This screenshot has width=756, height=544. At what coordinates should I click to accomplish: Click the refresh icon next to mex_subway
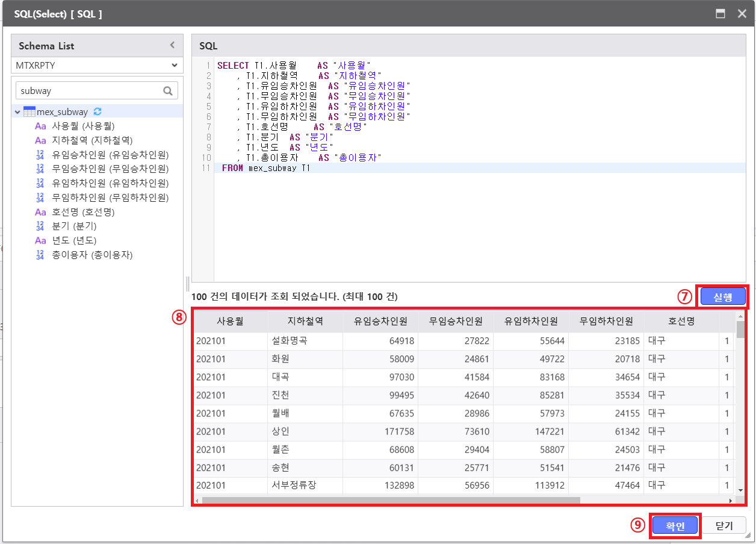click(98, 111)
